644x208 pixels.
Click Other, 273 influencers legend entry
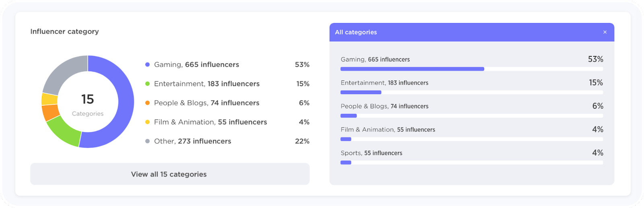click(x=192, y=141)
